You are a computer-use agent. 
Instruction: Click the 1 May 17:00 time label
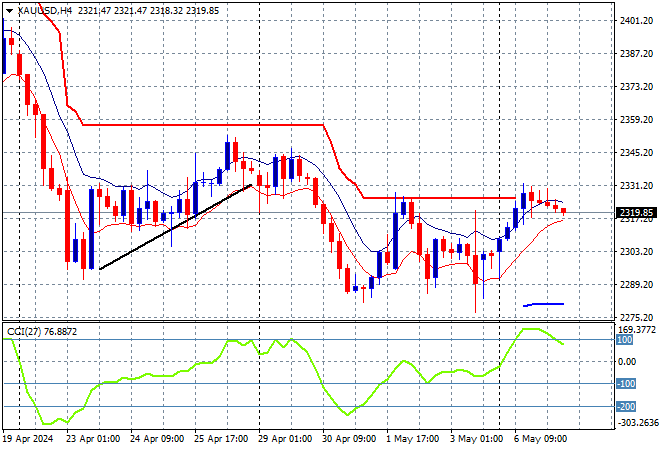pos(412,439)
